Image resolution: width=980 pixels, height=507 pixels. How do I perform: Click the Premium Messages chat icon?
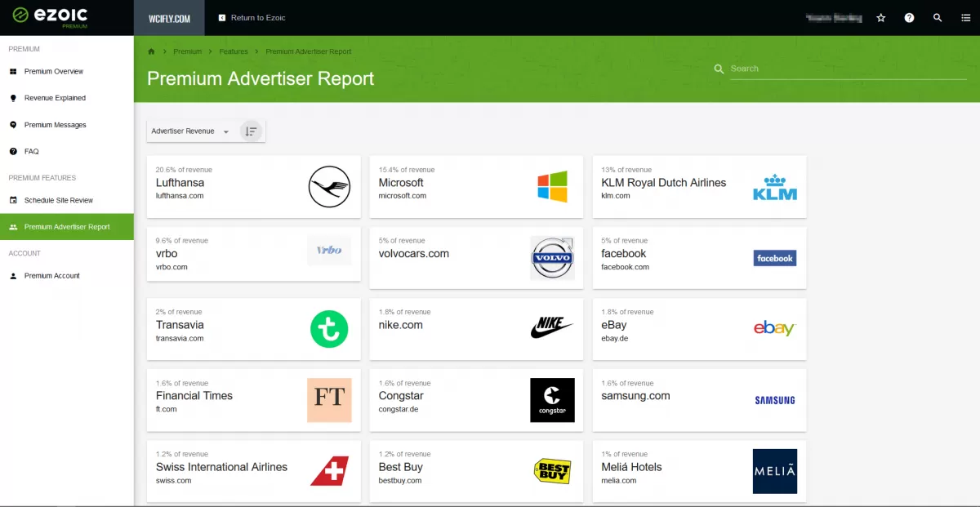click(13, 125)
